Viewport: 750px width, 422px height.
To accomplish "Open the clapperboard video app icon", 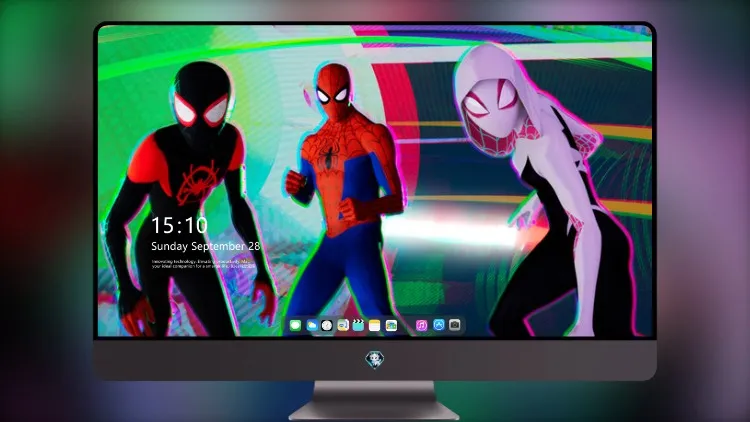I will tap(358, 325).
